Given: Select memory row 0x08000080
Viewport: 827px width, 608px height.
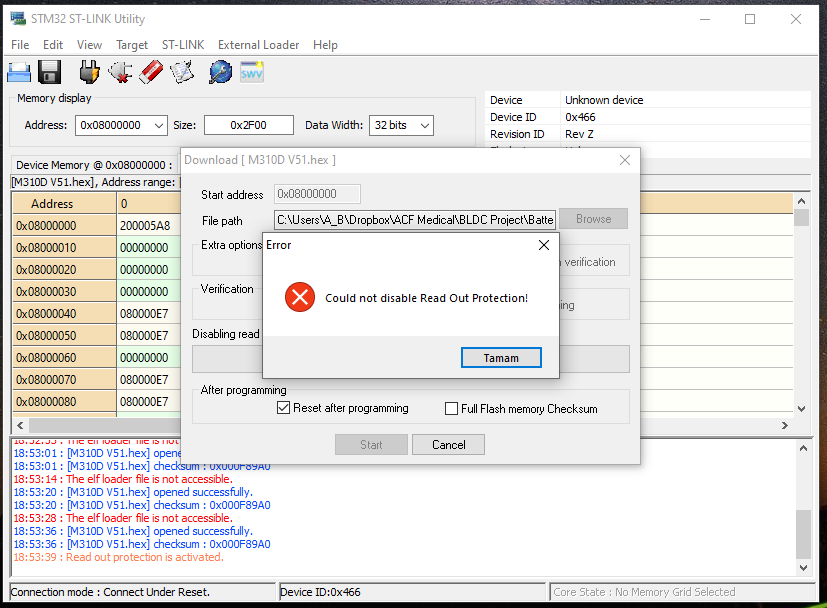Looking at the screenshot, I should coord(64,402).
